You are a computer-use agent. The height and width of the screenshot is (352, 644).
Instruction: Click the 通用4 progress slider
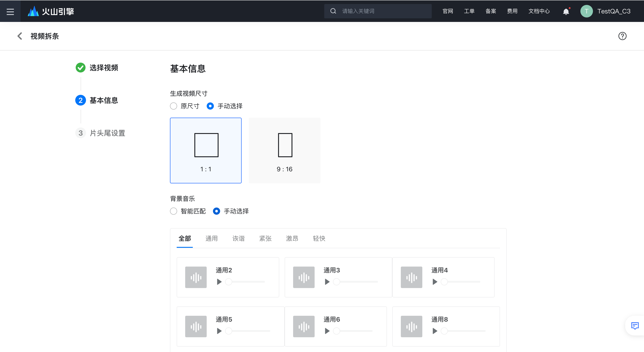[461, 282]
